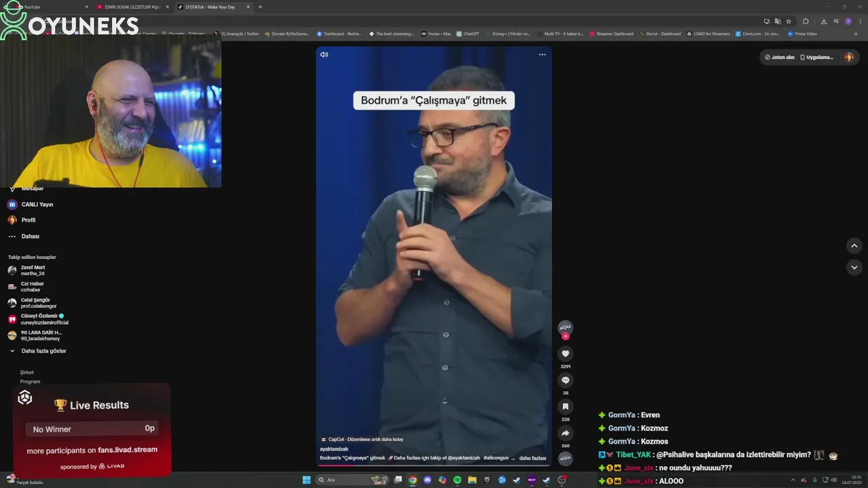Open Dashboard - Restream bookmark
The image size is (868, 488).
pyautogui.click(x=340, y=33)
